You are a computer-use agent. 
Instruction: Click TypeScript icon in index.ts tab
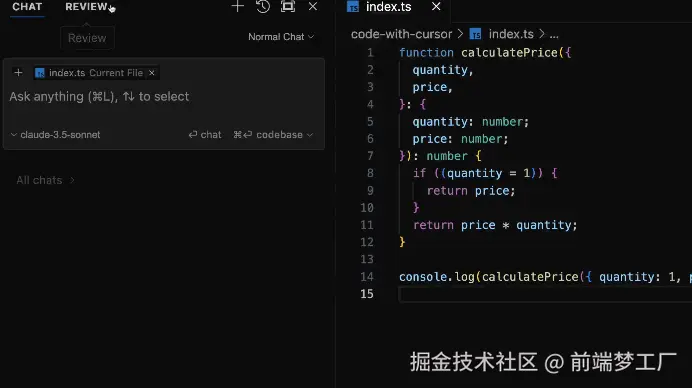click(x=353, y=7)
